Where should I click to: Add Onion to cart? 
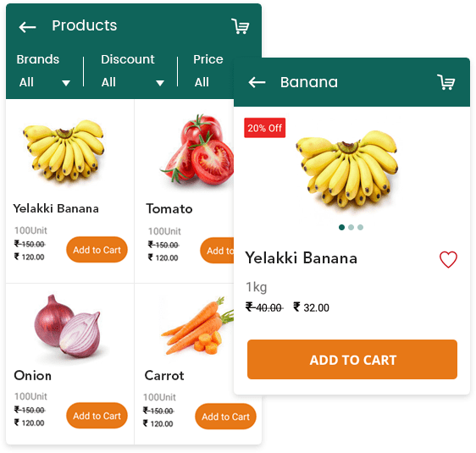point(97,416)
